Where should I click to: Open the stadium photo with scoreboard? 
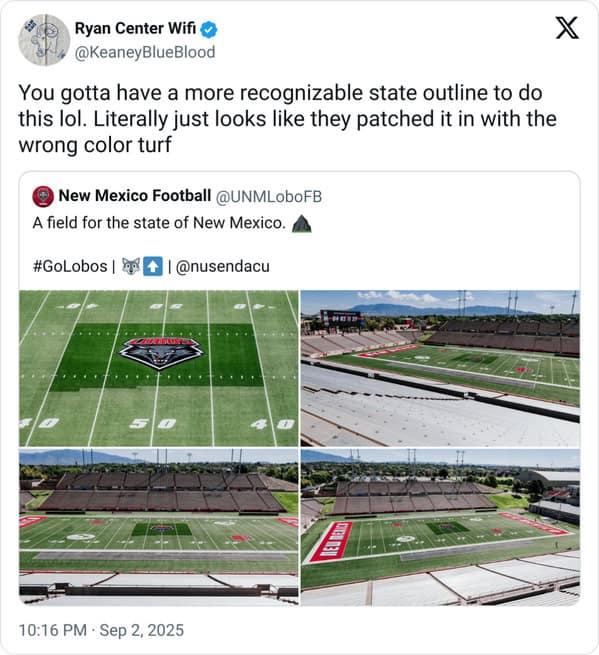point(440,368)
